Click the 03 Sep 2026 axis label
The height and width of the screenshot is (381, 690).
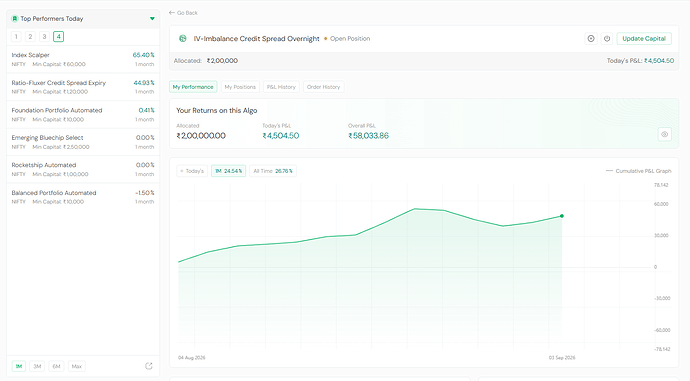(562, 358)
